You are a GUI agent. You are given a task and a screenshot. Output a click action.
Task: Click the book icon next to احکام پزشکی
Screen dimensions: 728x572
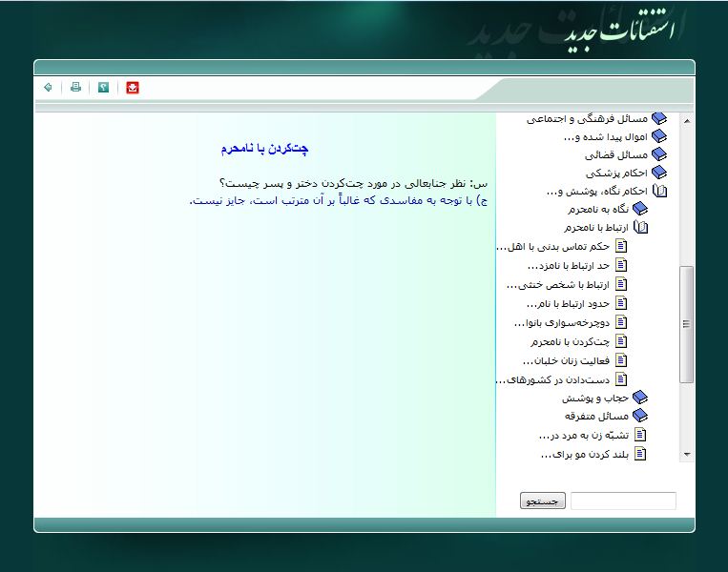click(659, 173)
